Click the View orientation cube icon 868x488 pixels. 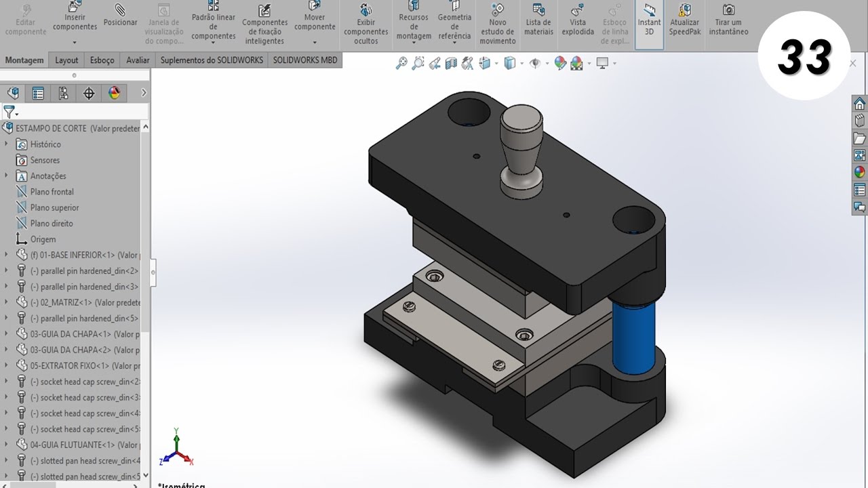(485, 63)
